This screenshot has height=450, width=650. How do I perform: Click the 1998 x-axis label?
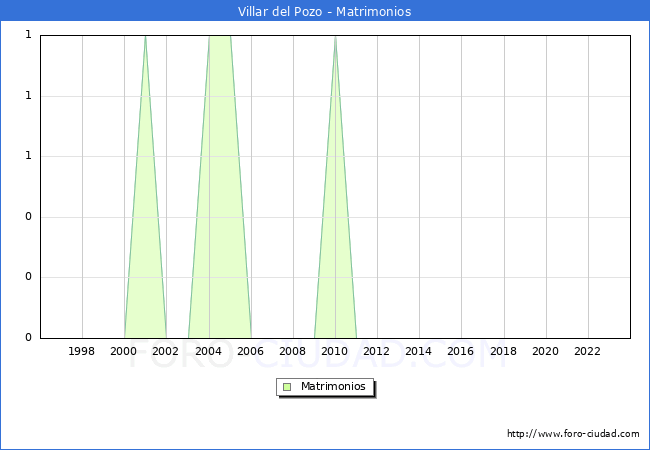coord(81,351)
